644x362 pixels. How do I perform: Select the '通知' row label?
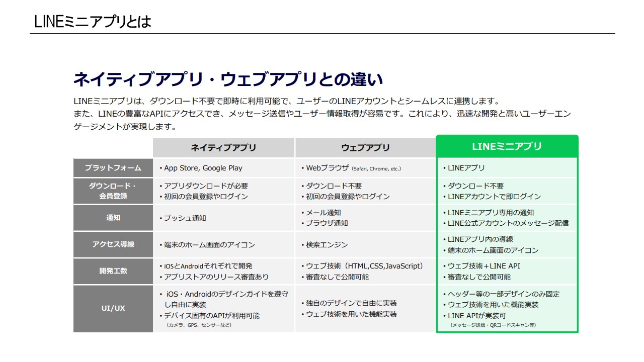tap(113, 218)
